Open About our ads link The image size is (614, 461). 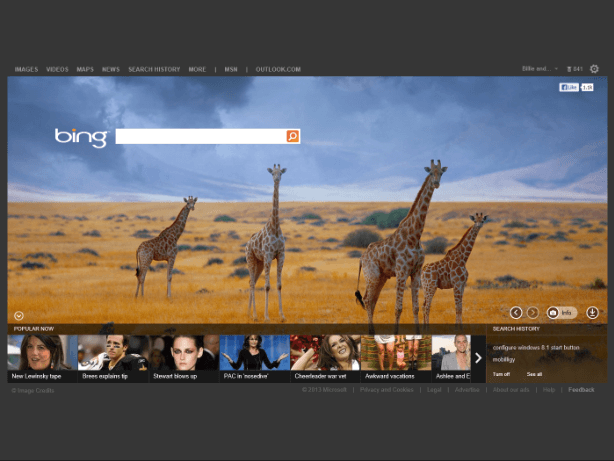[x=511, y=390]
